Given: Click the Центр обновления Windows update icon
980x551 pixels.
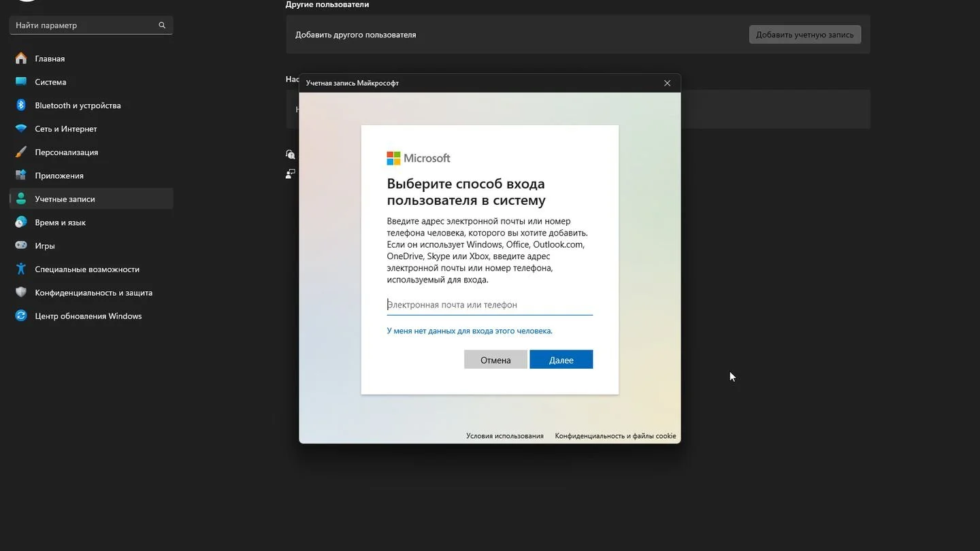Looking at the screenshot, I should tap(21, 316).
